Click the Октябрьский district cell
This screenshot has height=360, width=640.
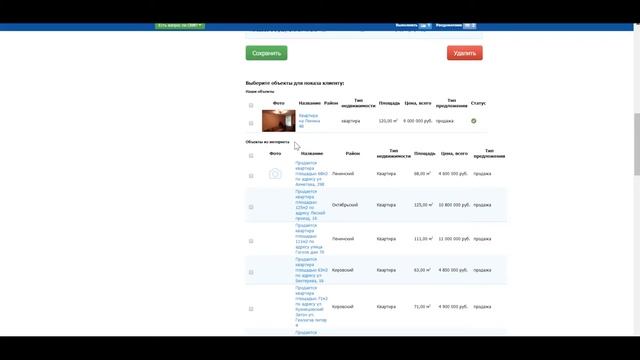345,205
